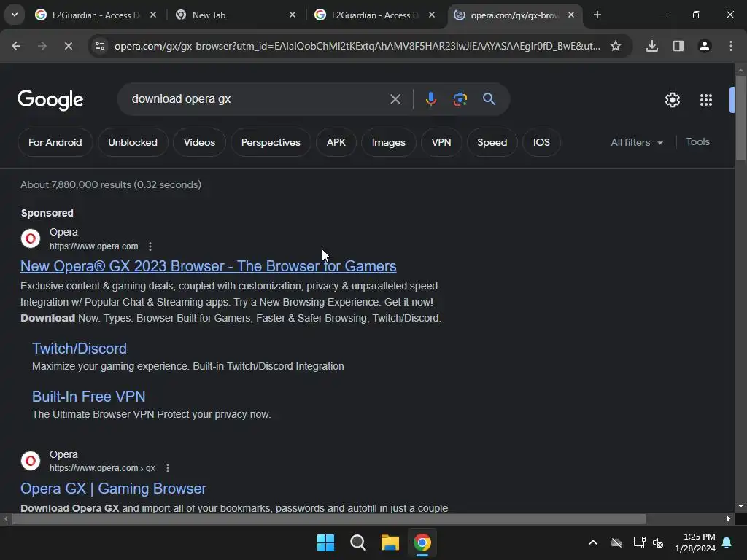Filter results by Unblocked
The height and width of the screenshot is (560, 747).
click(133, 142)
